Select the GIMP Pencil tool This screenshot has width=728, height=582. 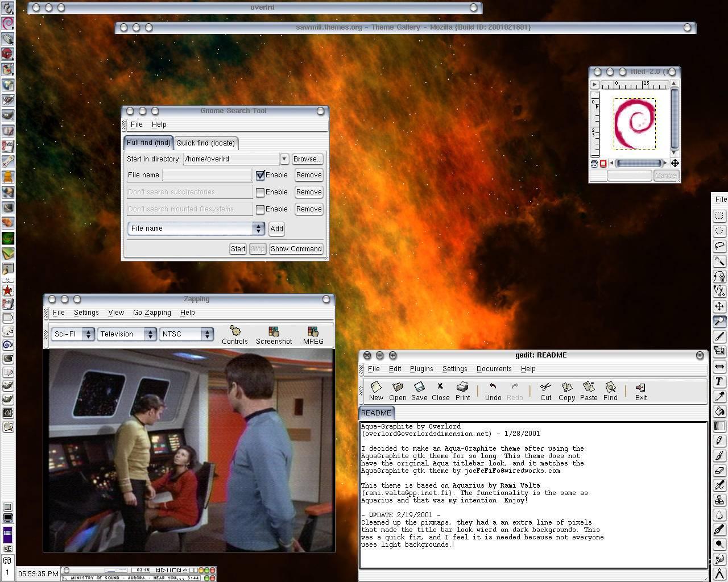719,440
